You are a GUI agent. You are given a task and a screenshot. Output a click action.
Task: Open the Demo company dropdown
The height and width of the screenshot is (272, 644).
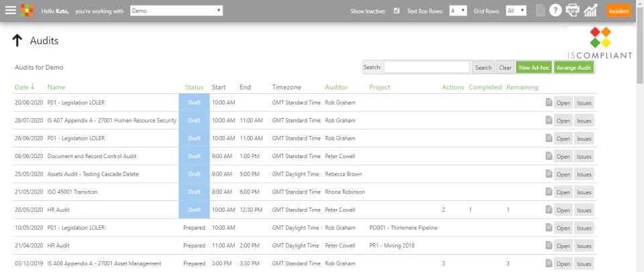(176, 11)
